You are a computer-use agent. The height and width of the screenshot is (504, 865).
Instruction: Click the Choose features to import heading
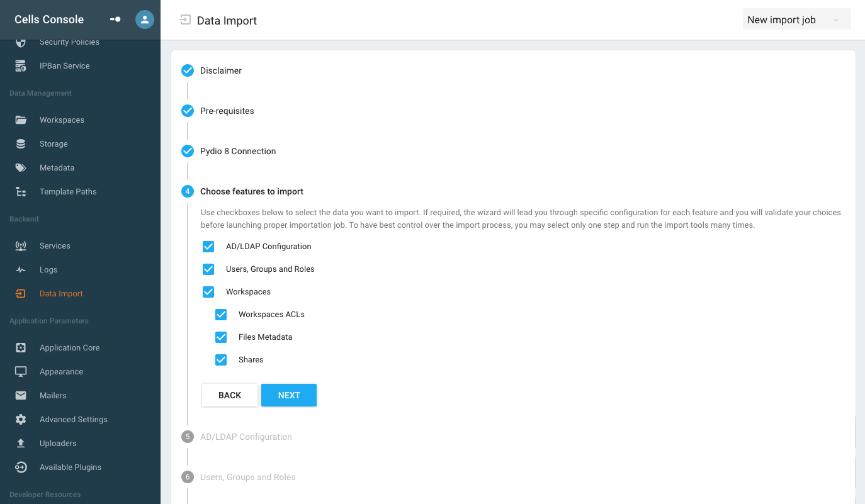(252, 191)
